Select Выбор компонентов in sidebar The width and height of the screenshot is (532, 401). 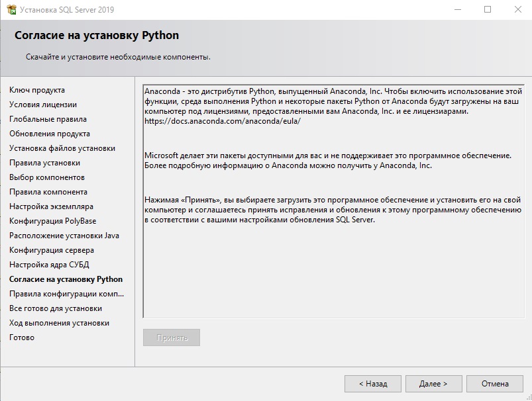click(47, 177)
